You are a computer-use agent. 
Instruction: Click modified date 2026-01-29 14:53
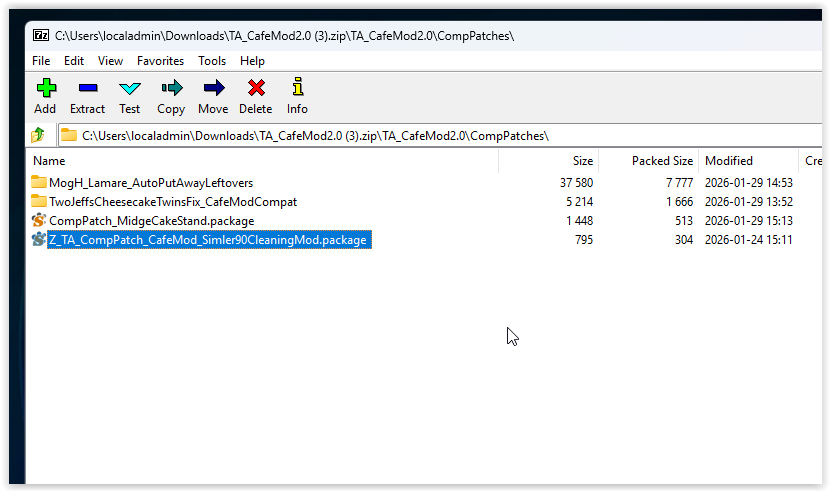[748, 183]
